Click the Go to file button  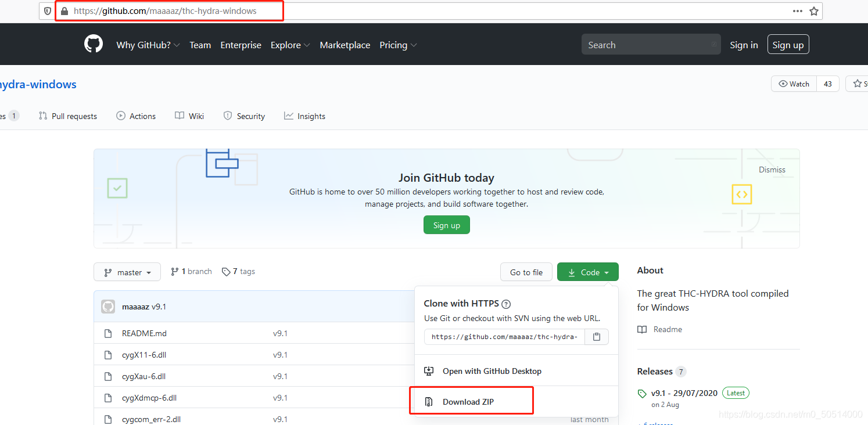coord(526,272)
